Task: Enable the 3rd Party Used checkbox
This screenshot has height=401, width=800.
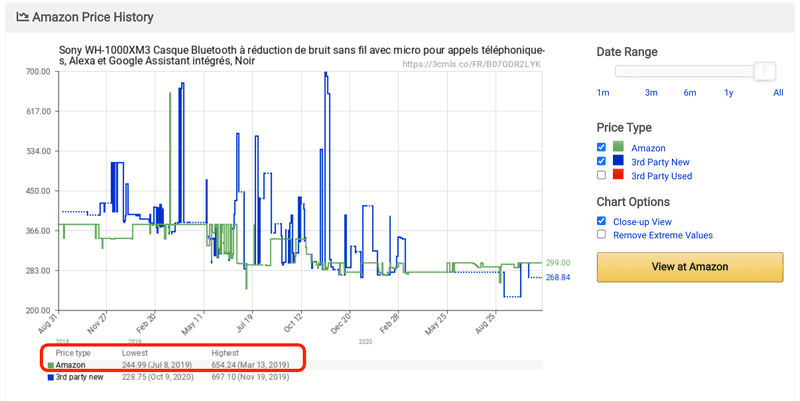Action: click(602, 174)
